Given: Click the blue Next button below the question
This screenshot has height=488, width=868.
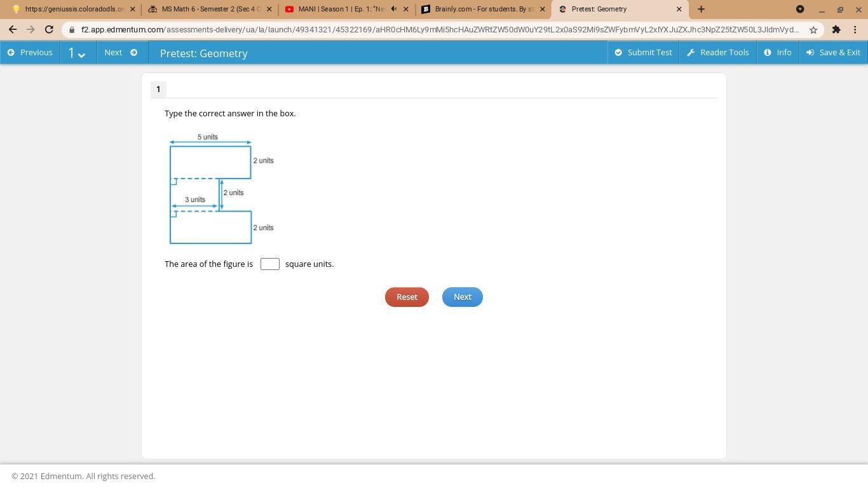Looking at the screenshot, I should [x=462, y=297].
